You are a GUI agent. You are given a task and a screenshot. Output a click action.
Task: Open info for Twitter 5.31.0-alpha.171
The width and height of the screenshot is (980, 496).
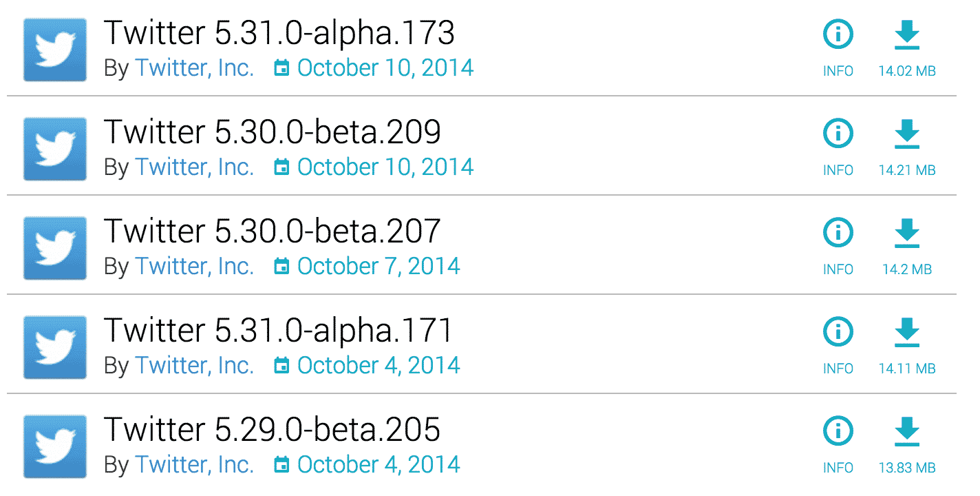pos(838,344)
